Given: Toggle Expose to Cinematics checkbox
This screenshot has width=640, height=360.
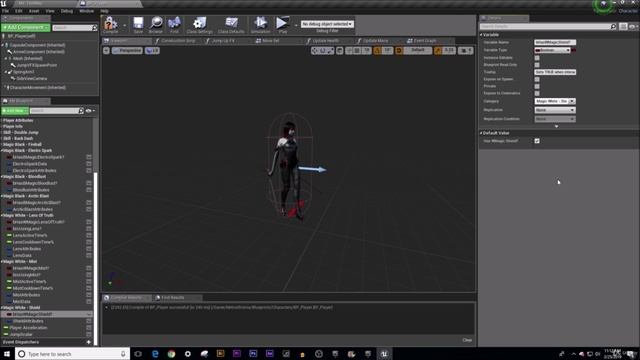Looking at the screenshot, I should (537, 93).
